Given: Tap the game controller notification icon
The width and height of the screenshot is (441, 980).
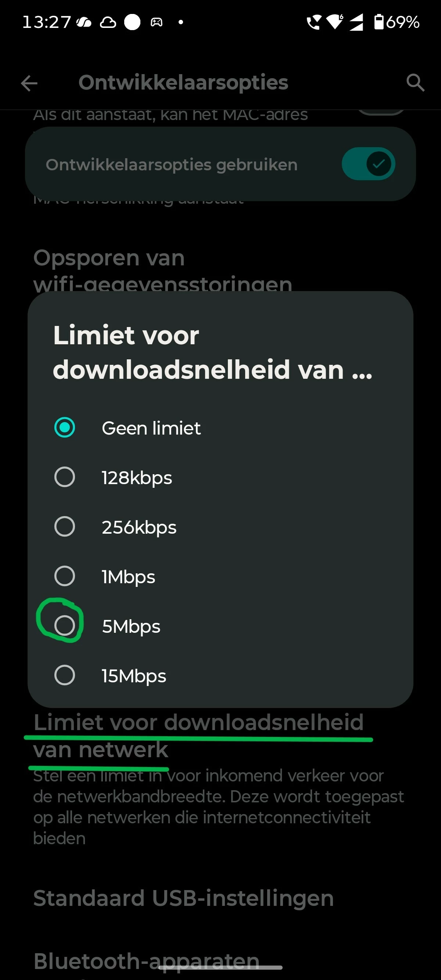Looking at the screenshot, I should (x=157, y=22).
